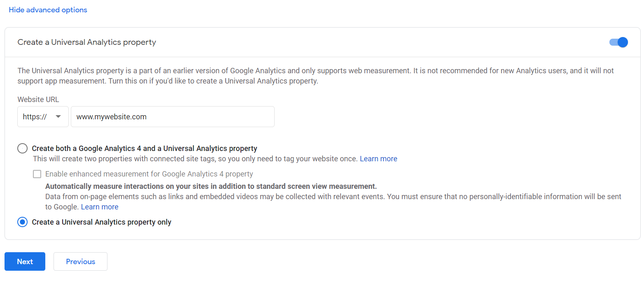
Task: Click the 'Create both a Google Analytics 4' label
Action: click(x=145, y=149)
